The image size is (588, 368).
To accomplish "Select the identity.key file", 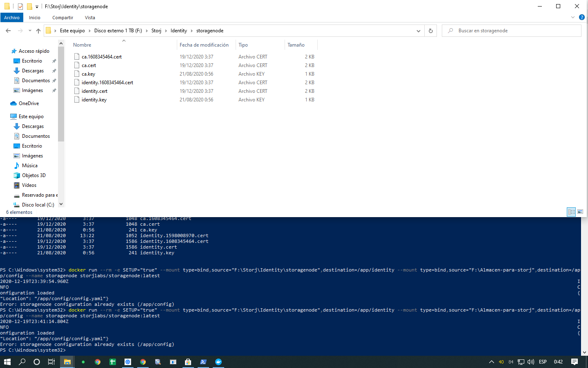I will point(94,100).
